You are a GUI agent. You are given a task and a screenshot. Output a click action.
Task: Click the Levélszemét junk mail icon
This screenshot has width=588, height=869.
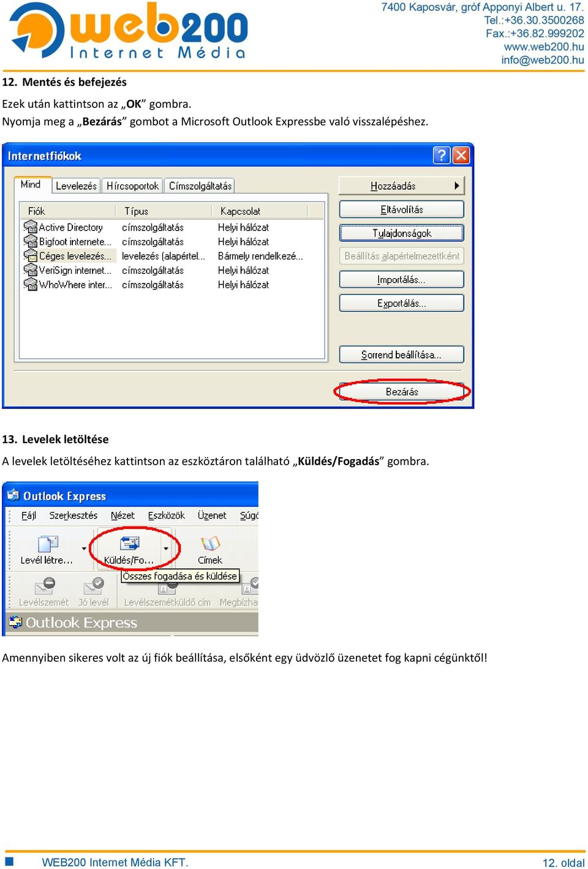coord(45,586)
